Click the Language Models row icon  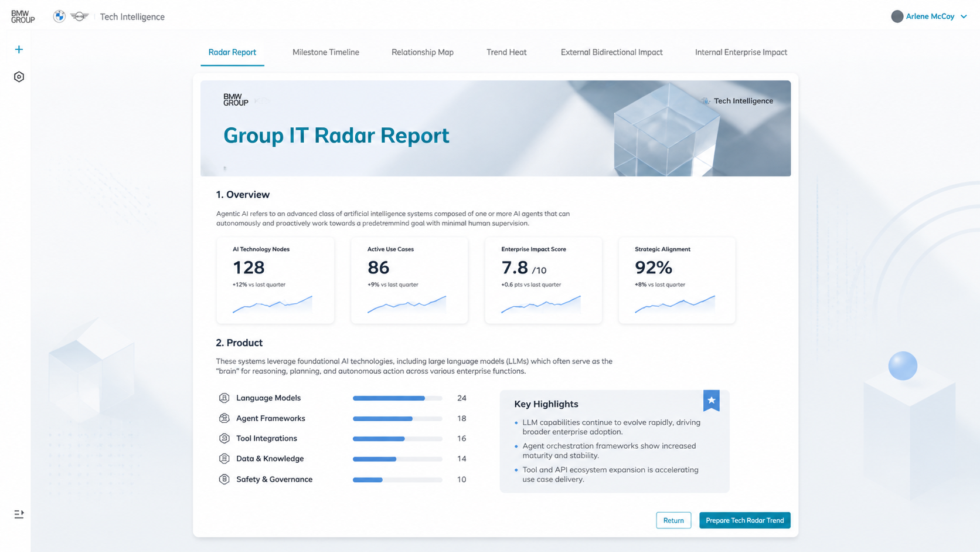click(x=224, y=398)
